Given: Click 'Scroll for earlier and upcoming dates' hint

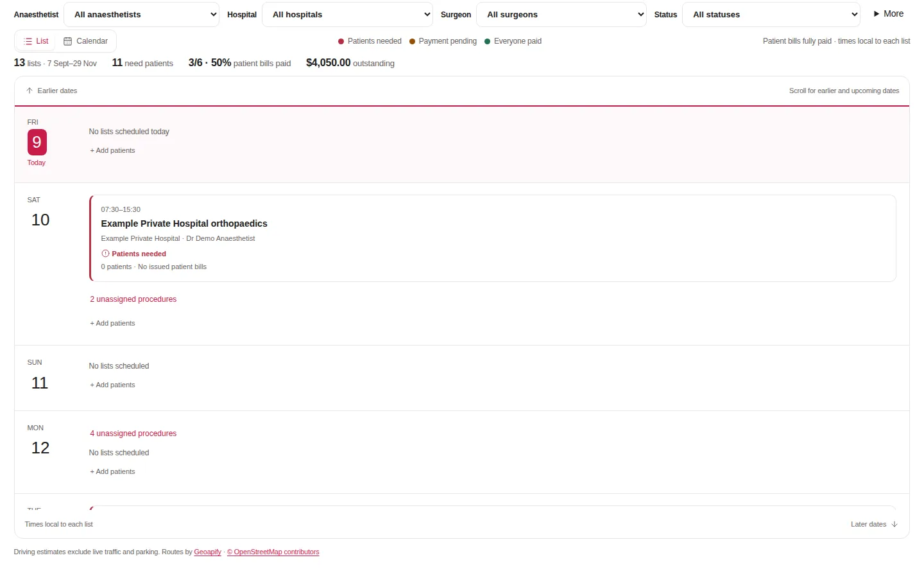Looking at the screenshot, I should coord(844,91).
